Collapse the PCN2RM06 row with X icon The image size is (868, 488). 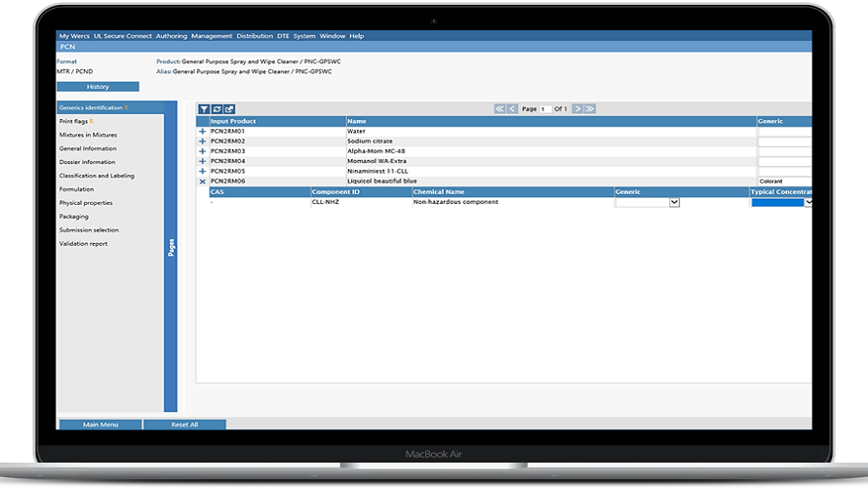pos(203,182)
